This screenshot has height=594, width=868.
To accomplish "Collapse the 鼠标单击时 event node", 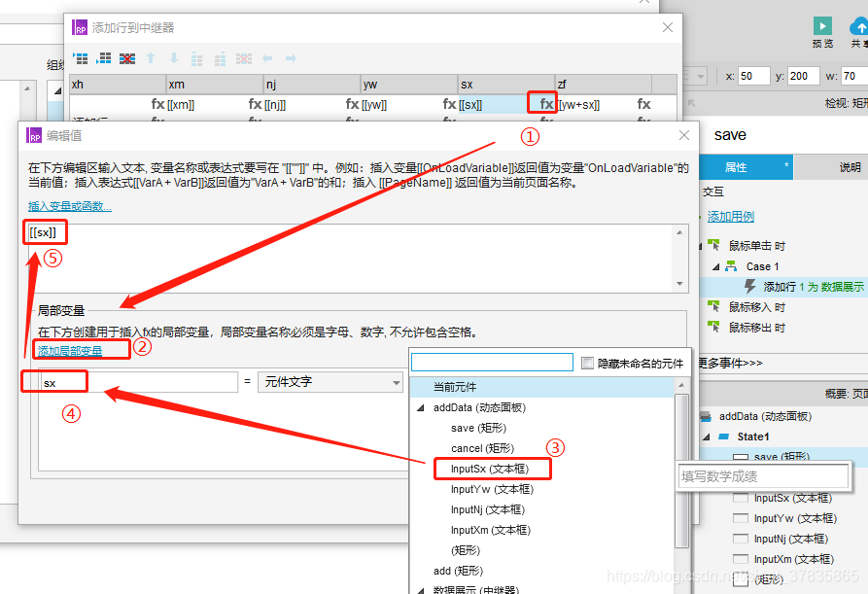I will 700,246.
